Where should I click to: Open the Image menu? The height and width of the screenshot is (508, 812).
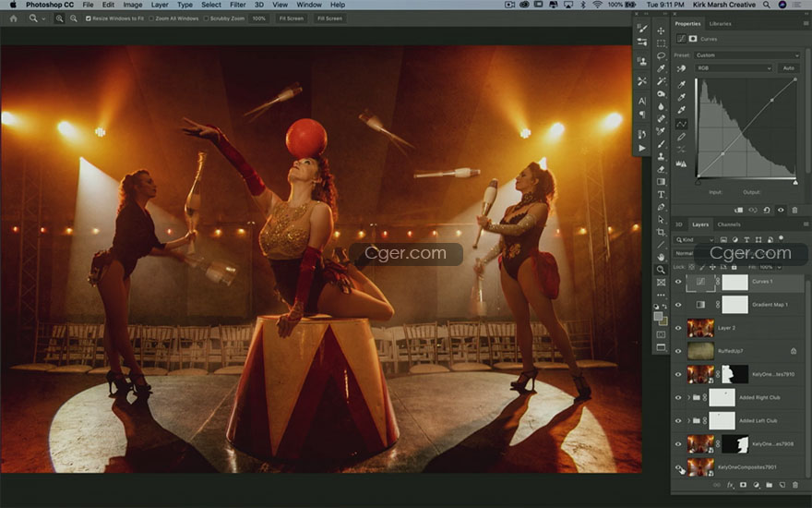click(133, 5)
